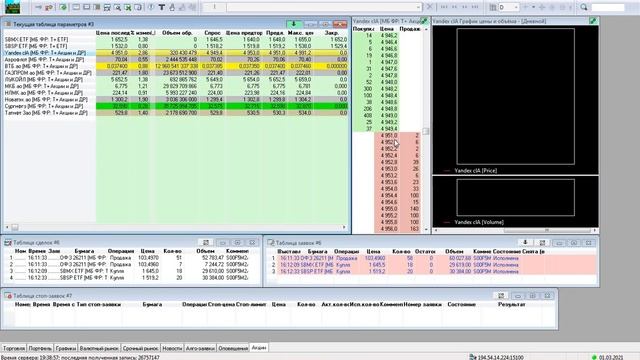Click the down-arrow icon in the Таблица заявок title bar
The height and width of the screenshot is (360, 640).
click(x=525, y=242)
